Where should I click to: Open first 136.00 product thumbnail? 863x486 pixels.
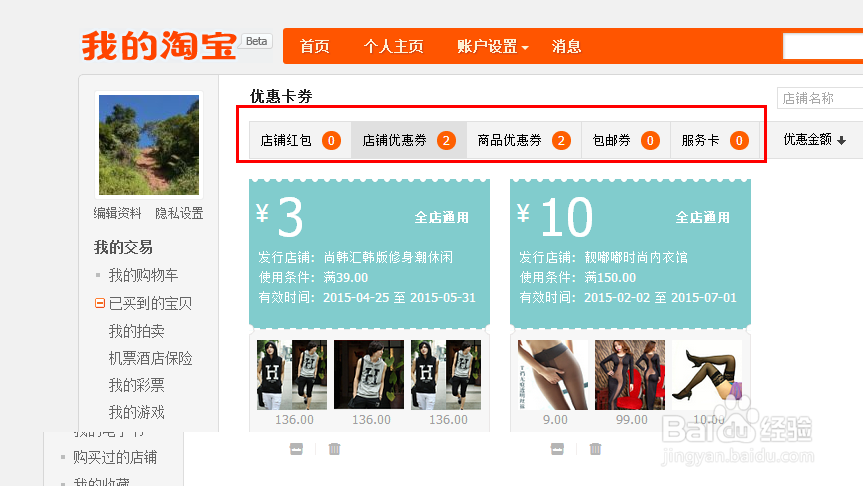(x=292, y=375)
